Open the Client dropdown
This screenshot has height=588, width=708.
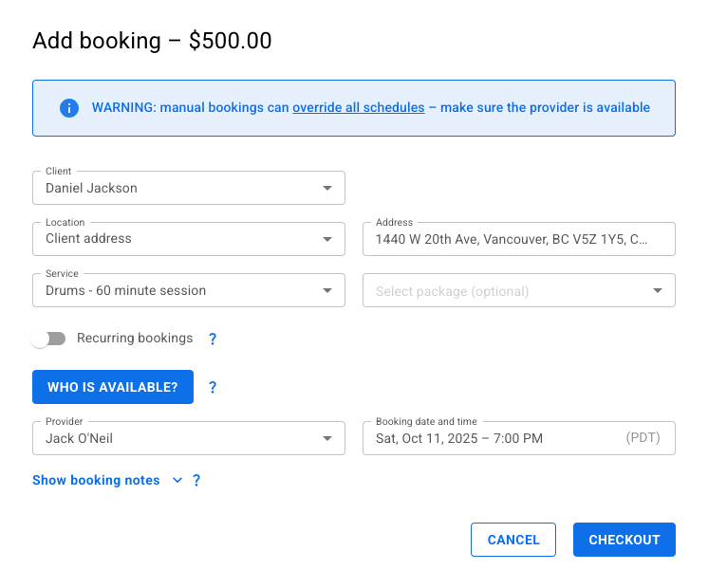point(188,188)
